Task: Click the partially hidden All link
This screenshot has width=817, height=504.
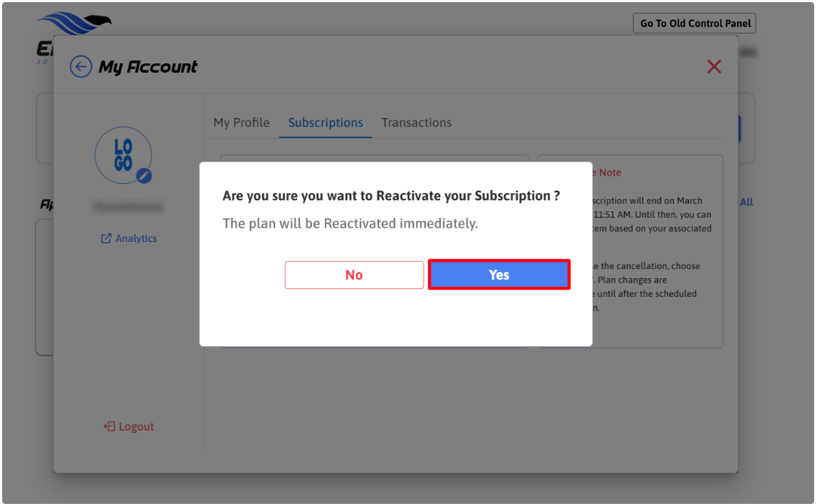Action: 746,202
